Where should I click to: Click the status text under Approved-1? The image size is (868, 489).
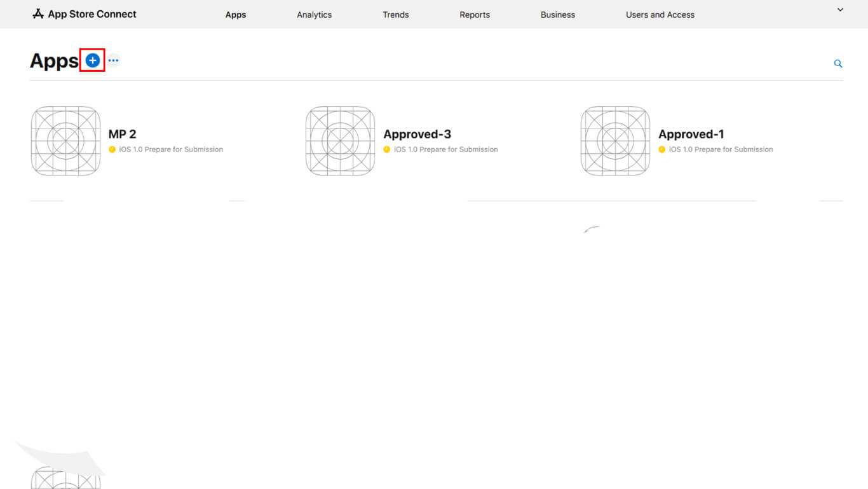(721, 149)
